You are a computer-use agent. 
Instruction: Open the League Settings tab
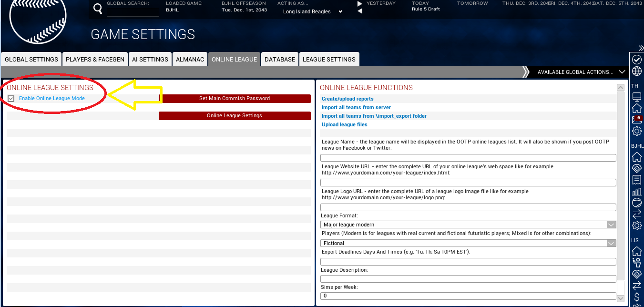tap(329, 60)
